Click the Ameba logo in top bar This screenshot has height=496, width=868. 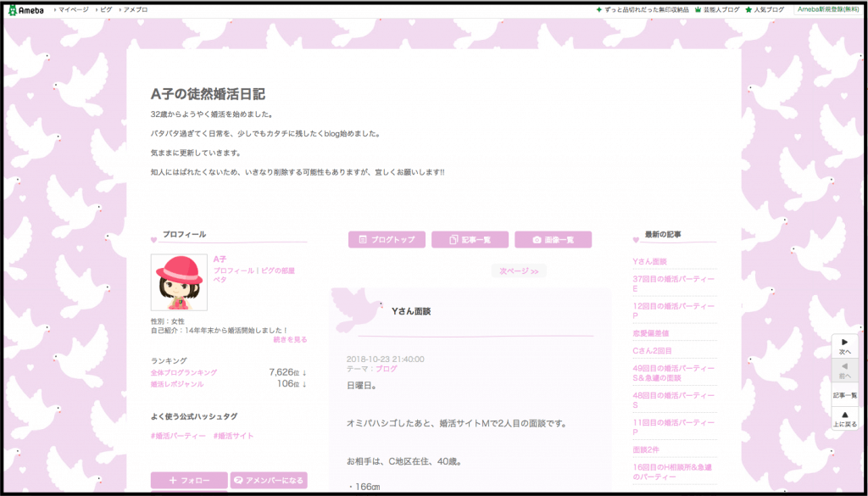tap(26, 9)
